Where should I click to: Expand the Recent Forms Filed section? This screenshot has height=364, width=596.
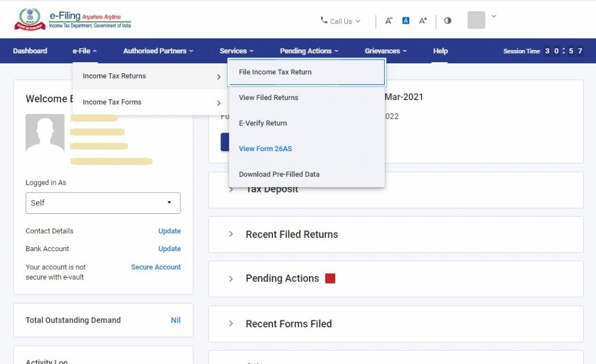(x=232, y=323)
